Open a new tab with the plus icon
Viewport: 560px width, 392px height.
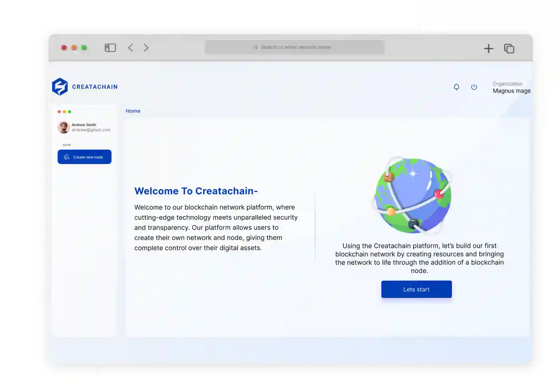(488, 48)
